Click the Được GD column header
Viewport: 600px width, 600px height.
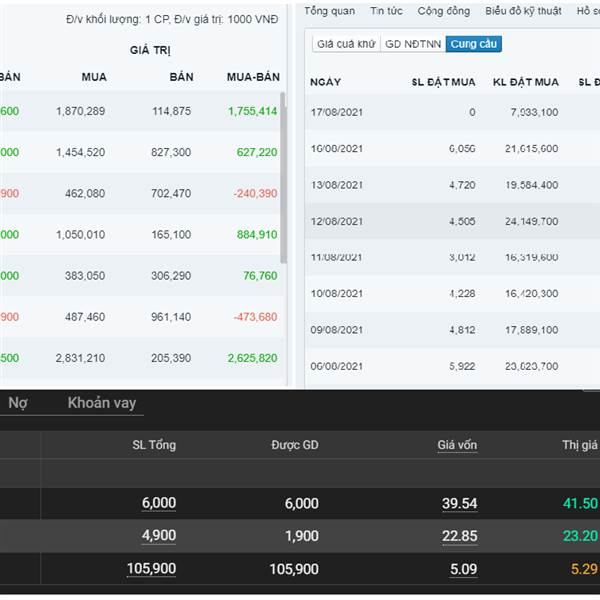294,445
